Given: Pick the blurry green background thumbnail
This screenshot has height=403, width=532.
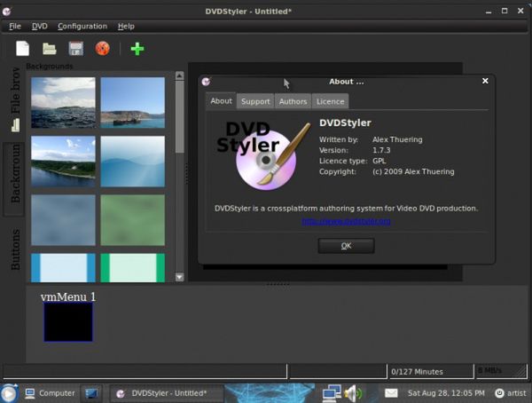Looking at the screenshot, I should pos(133,220).
